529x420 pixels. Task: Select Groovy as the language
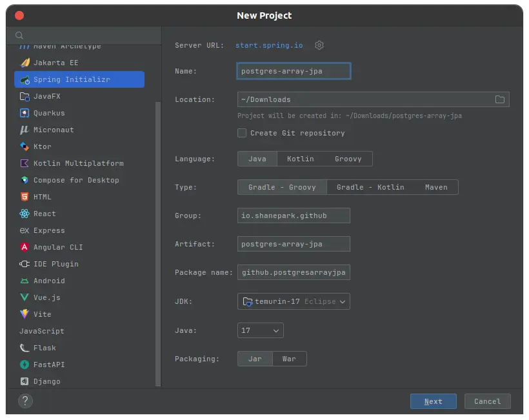coord(348,159)
